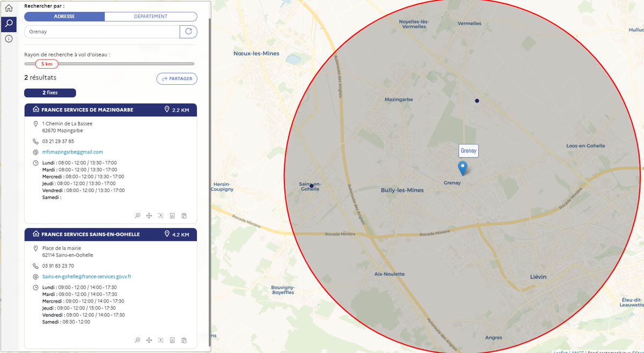Viewport: 644px width, 353px height.
Task: Switch to the ADRESSE search tab
Action: [x=64, y=16]
